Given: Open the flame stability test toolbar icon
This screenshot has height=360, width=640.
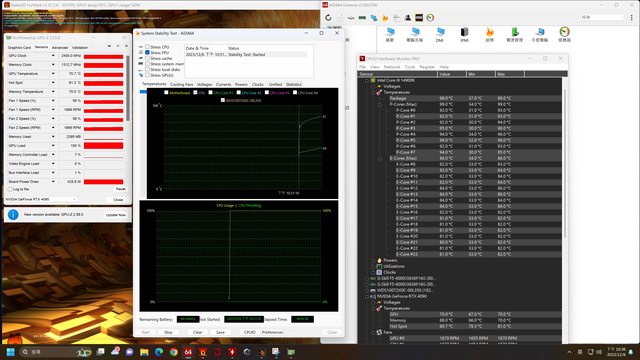Looking at the screenshot, I should [x=385, y=18].
